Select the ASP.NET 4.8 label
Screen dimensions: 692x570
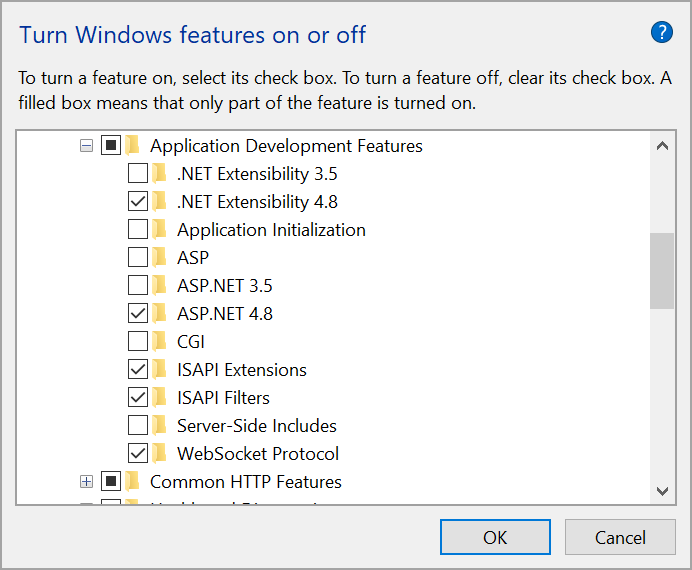pos(225,314)
